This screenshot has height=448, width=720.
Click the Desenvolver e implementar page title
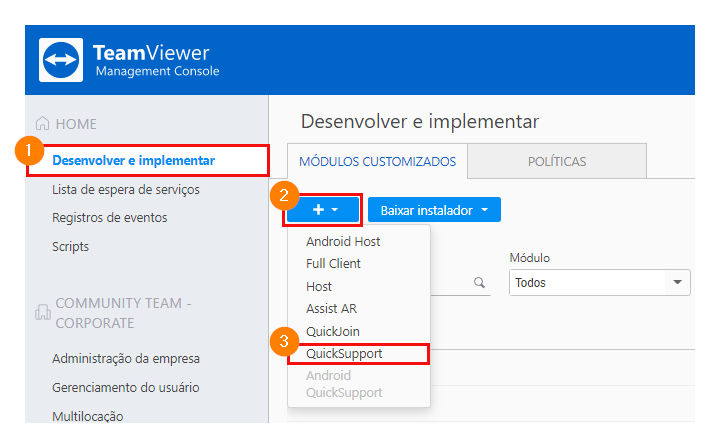[x=420, y=122]
